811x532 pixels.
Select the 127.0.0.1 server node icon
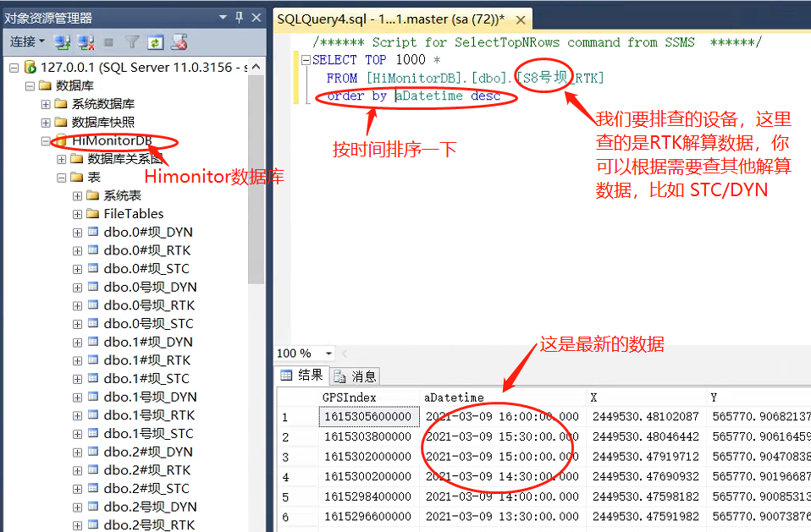31,67
